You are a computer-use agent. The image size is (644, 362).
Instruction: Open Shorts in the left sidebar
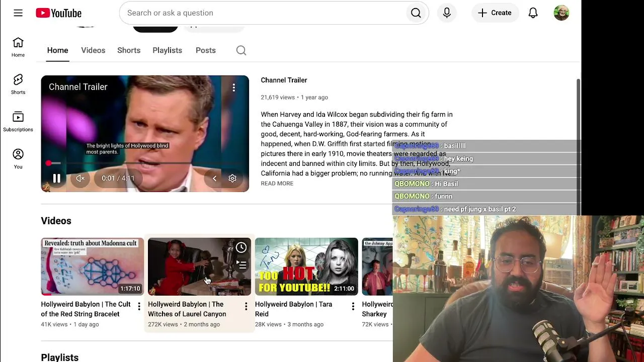pyautogui.click(x=18, y=84)
